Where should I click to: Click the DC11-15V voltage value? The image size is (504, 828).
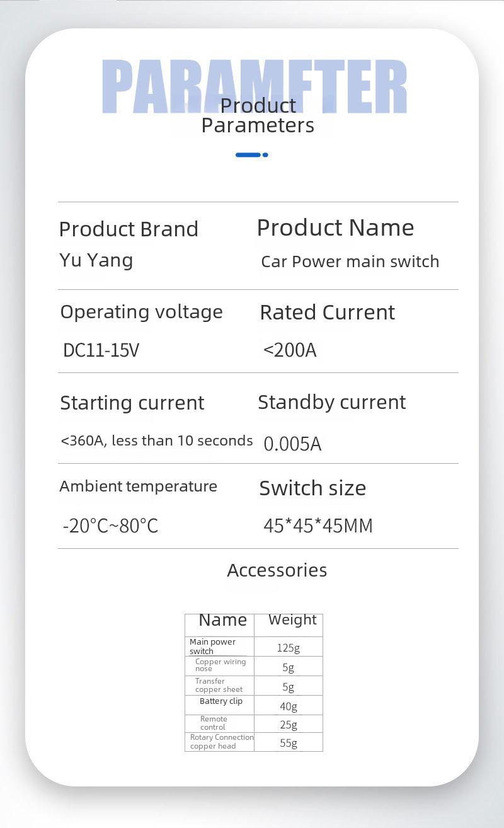point(101,350)
